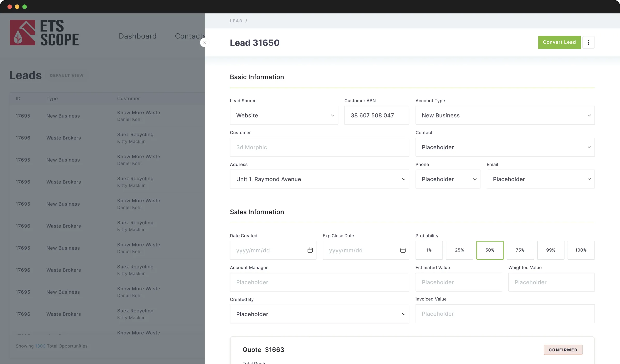Click inside the Customer ABN field
This screenshot has width=620, height=364.
coord(376,115)
